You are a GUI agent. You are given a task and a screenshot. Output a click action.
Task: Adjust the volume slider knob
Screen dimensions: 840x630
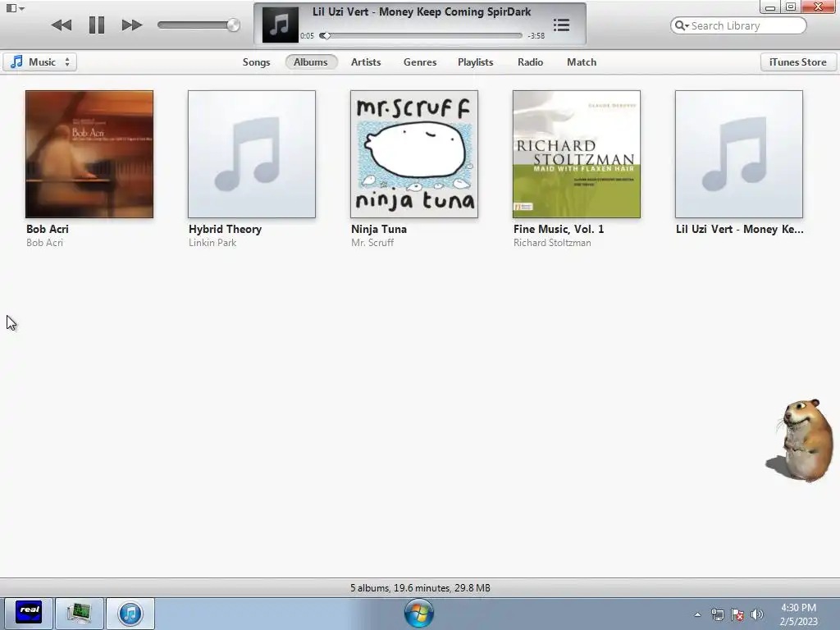233,25
